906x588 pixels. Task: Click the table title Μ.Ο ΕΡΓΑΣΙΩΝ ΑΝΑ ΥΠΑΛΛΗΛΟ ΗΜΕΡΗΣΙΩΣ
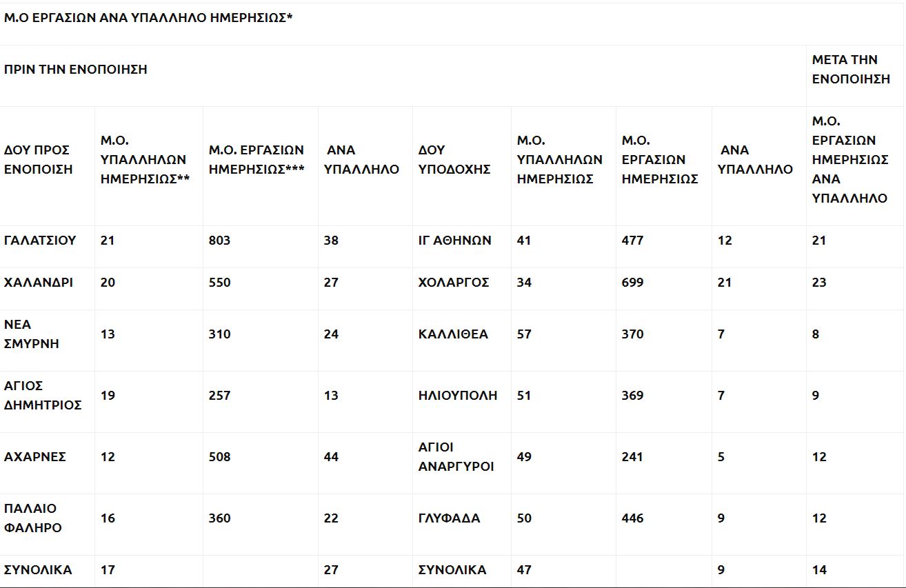[148, 18]
